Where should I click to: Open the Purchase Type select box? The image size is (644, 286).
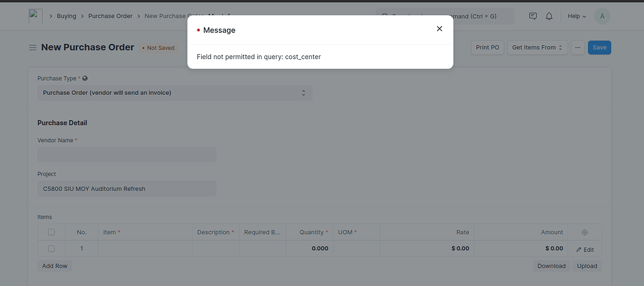175,93
